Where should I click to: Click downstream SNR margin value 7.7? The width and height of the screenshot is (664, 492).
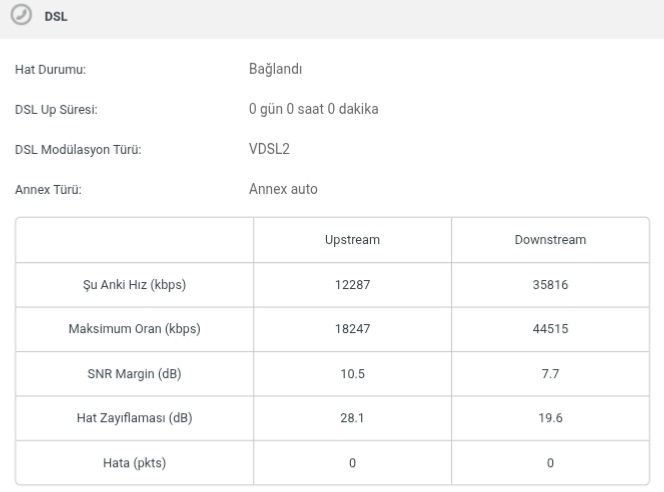[550, 374]
